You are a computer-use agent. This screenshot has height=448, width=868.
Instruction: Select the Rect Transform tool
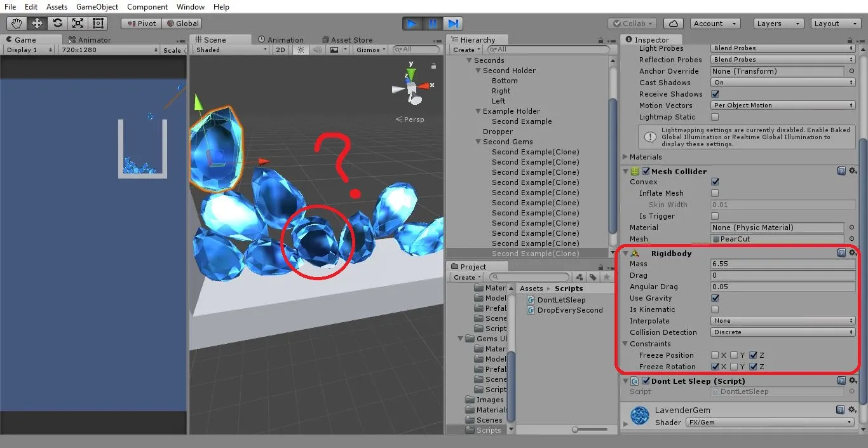[98, 24]
